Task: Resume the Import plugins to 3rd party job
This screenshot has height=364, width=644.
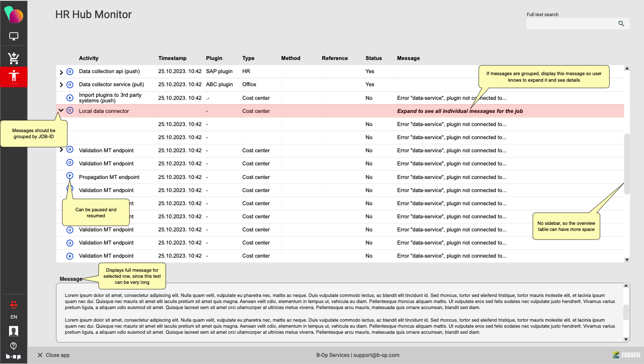Action: coord(70,98)
